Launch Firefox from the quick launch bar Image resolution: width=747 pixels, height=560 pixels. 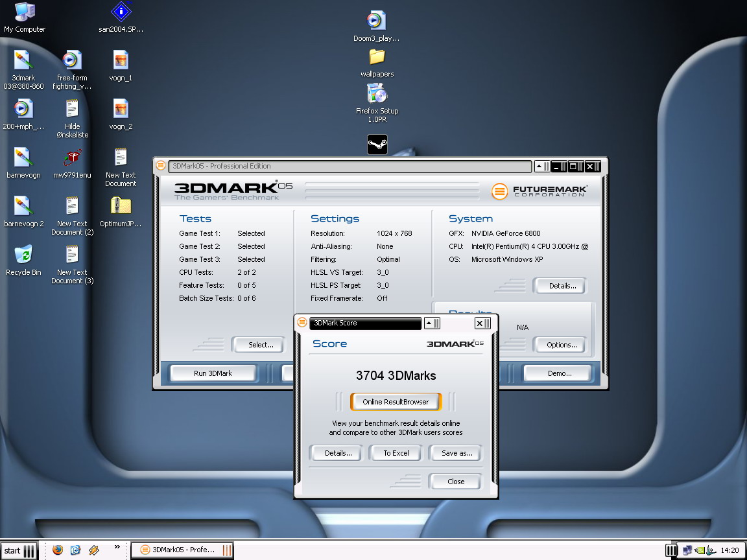point(58,550)
